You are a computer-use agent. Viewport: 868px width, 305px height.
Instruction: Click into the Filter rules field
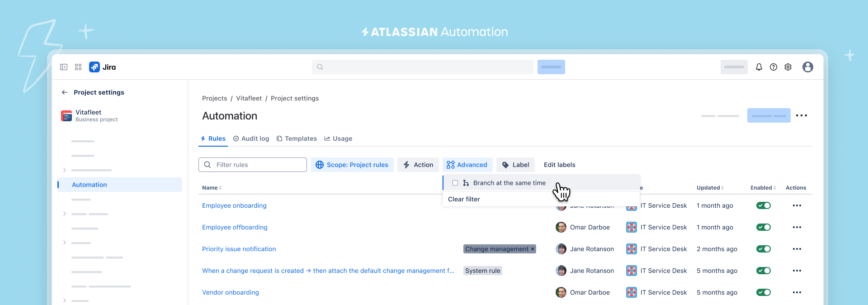(x=253, y=165)
